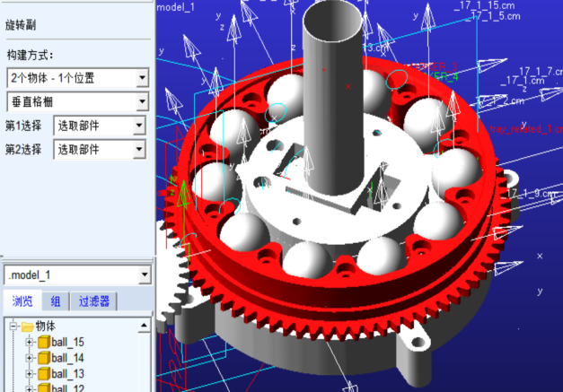563x392 pixels.
Task: Click the _17_1_9.cm marker label
Action: [532, 194]
